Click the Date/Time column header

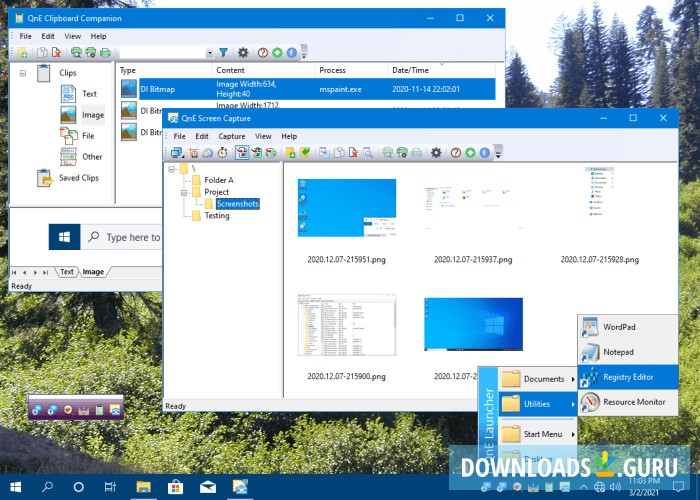[x=414, y=70]
